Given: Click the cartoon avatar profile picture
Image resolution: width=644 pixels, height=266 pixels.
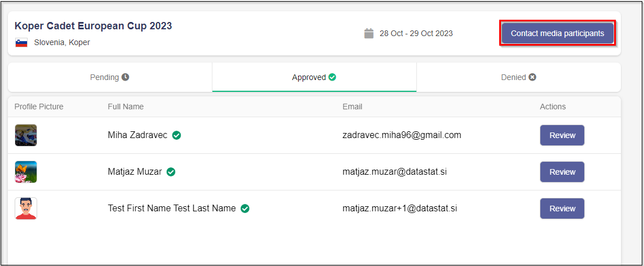Looking at the screenshot, I should tap(26, 209).
